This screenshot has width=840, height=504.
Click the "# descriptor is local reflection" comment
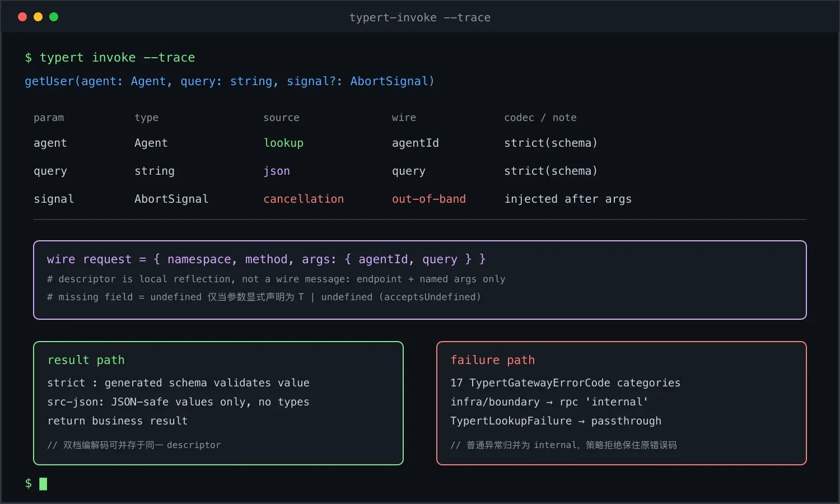276,279
